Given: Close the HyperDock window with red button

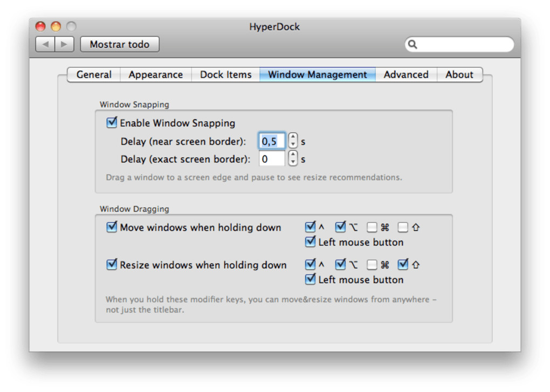Looking at the screenshot, I should (40, 26).
